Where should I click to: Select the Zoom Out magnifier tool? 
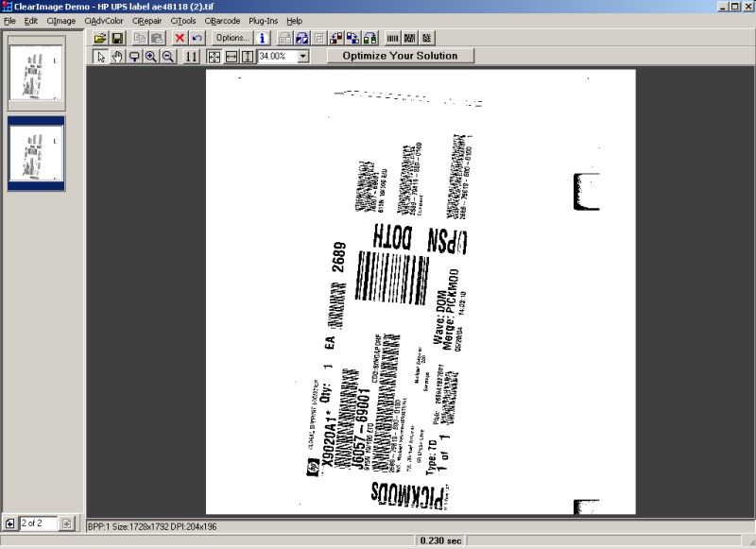(x=168, y=57)
